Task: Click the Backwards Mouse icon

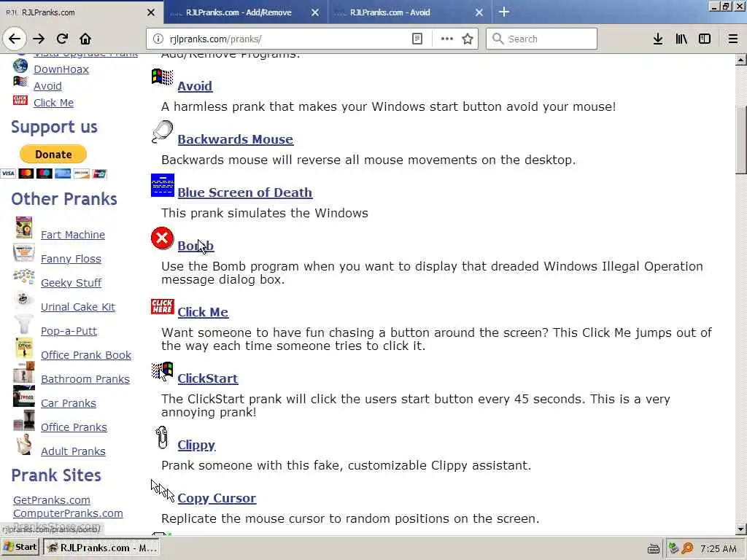Action: click(x=162, y=131)
